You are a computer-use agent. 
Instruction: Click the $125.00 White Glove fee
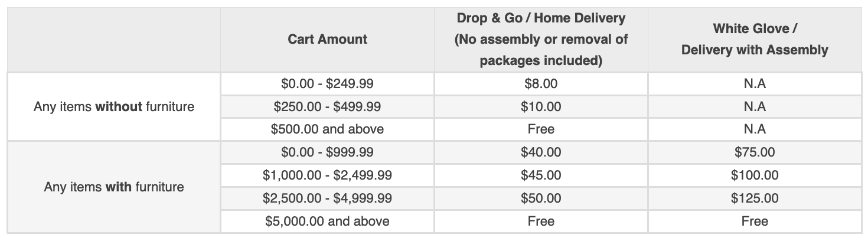[755, 198]
